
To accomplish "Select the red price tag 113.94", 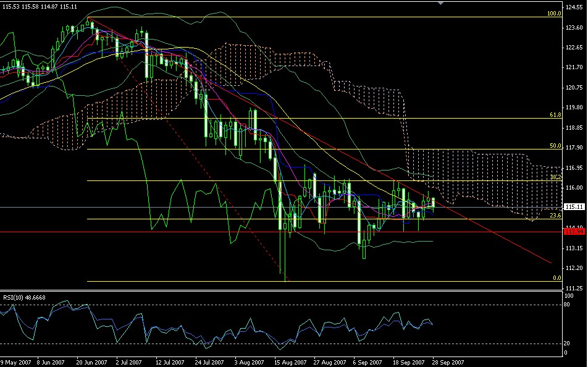I will click(574, 232).
